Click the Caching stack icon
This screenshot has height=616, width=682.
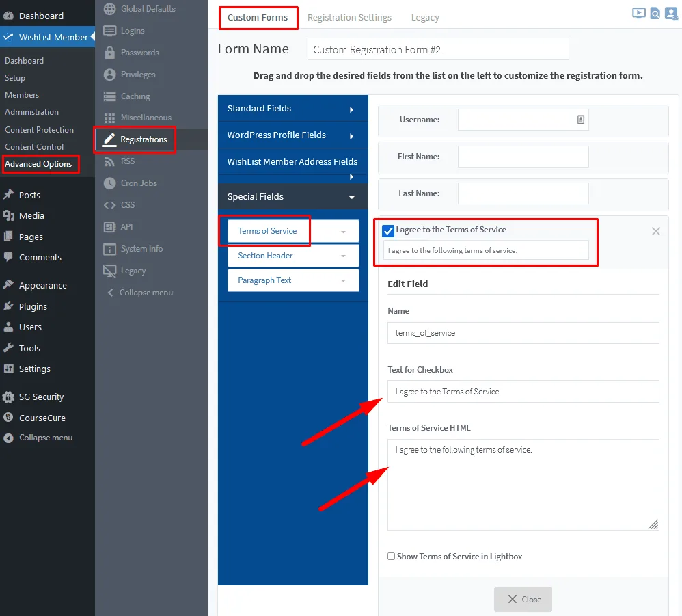[x=109, y=96]
